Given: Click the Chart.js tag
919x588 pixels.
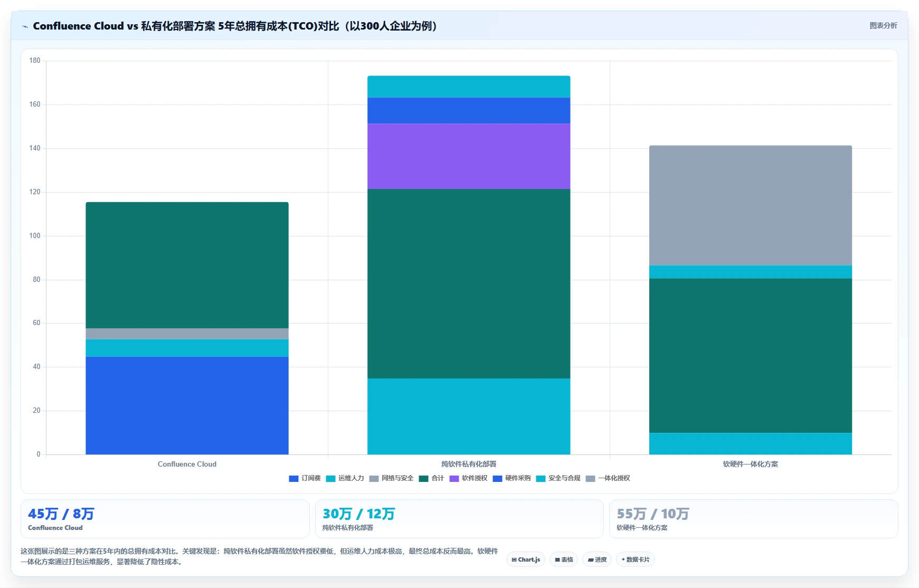Looking at the screenshot, I should pyautogui.click(x=526, y=559).
